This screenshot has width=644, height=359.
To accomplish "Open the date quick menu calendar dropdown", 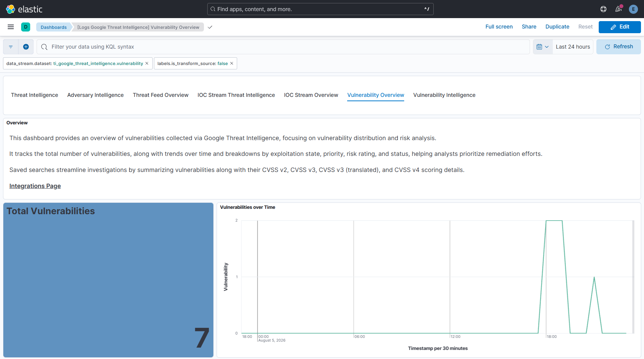I will point(542,47).
